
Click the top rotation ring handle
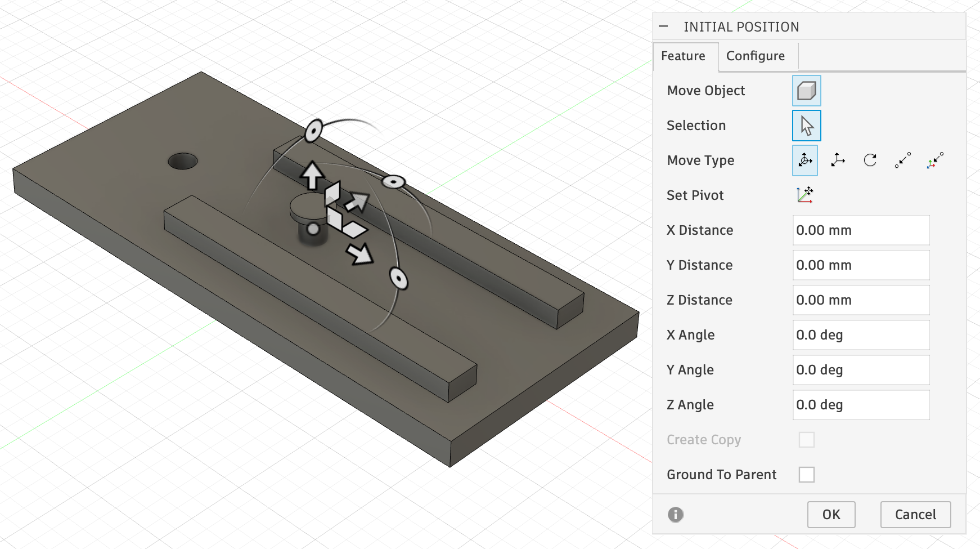coord(313,131)
